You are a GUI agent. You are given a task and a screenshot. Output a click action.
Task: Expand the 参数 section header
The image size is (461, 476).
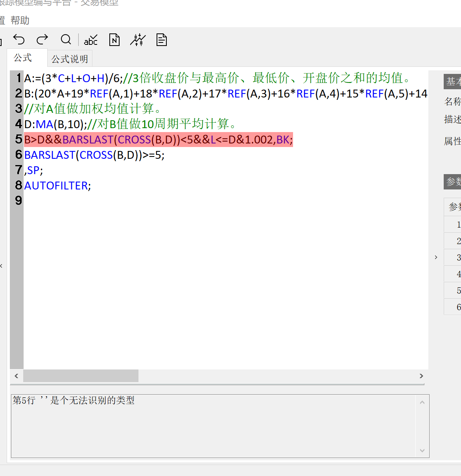point(453,182)
